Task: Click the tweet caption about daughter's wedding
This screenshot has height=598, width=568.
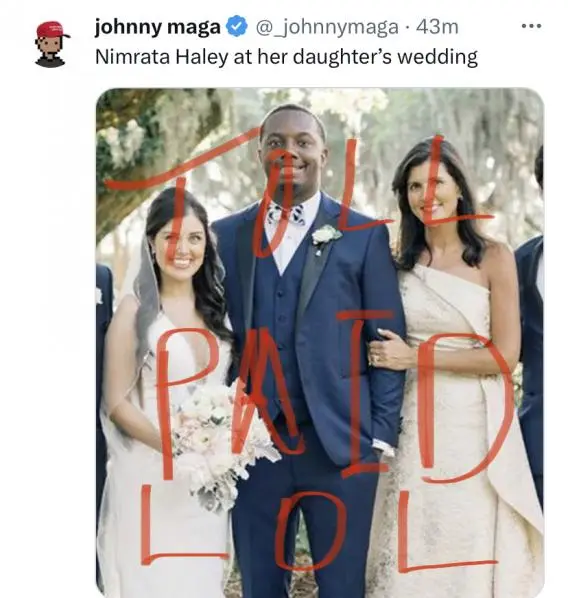Action: click(286, 57)
